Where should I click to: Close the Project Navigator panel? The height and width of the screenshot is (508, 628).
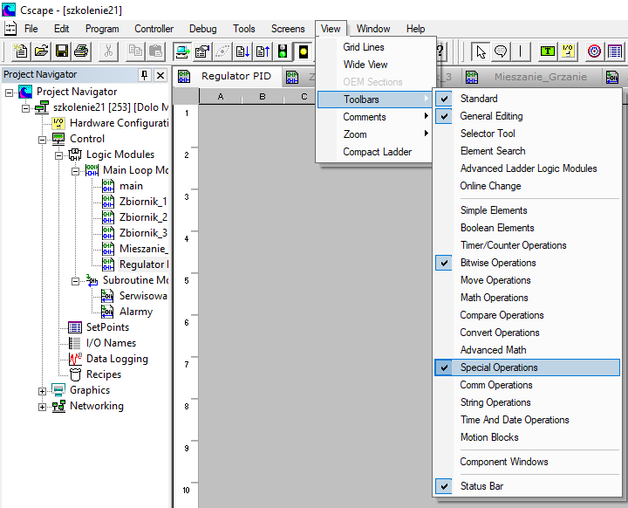pos(160,76)
